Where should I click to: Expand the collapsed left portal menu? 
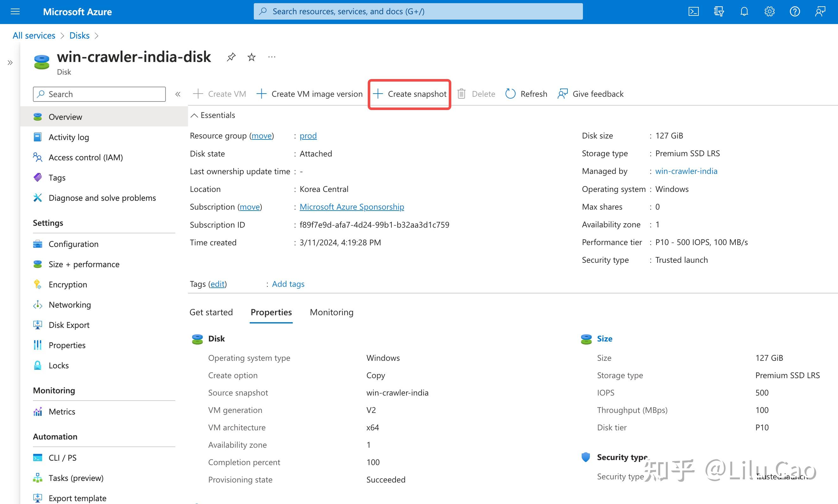[x=10, y=63]
